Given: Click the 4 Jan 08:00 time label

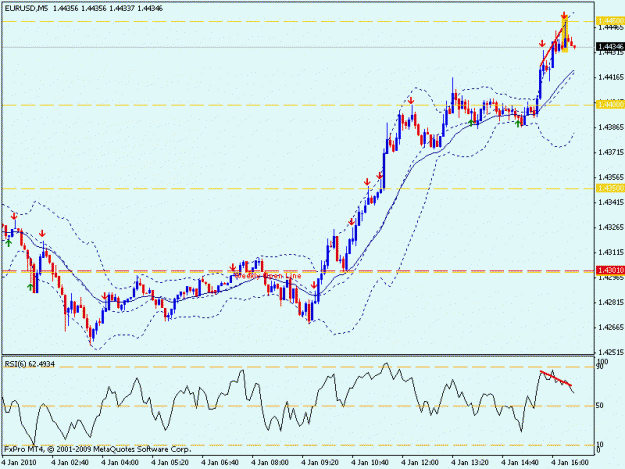Looking at the screenshot, I should tap(270, 463).
